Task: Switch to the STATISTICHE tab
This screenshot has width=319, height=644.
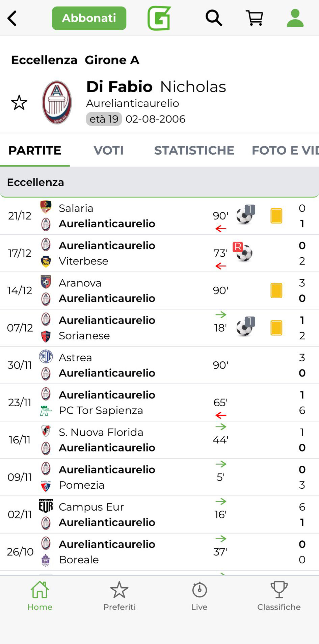Action: tap(194, 150)
